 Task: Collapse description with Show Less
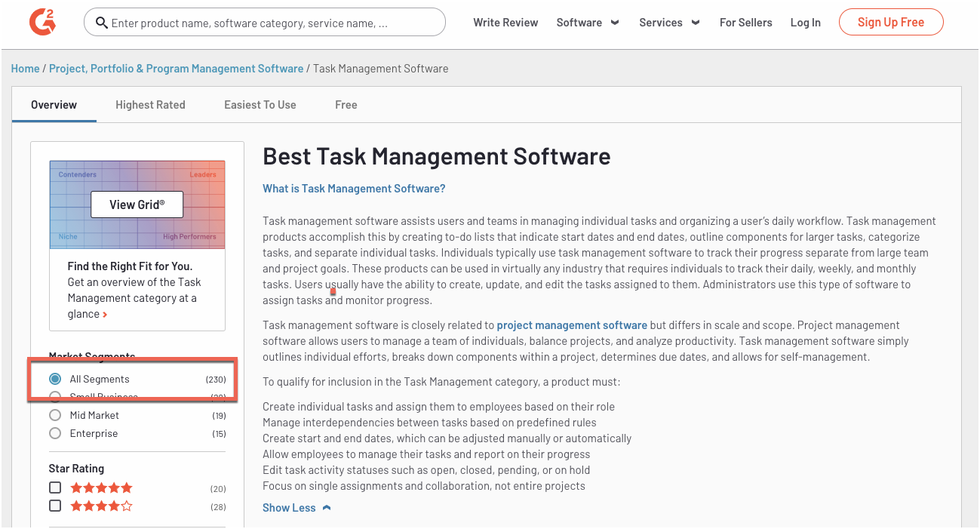(x=296, y=508)
